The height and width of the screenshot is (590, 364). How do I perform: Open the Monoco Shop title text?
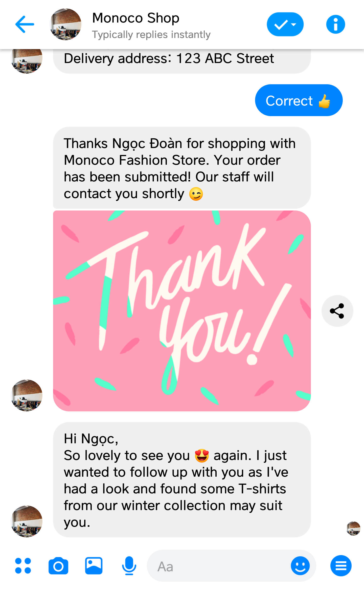[136, 18]
